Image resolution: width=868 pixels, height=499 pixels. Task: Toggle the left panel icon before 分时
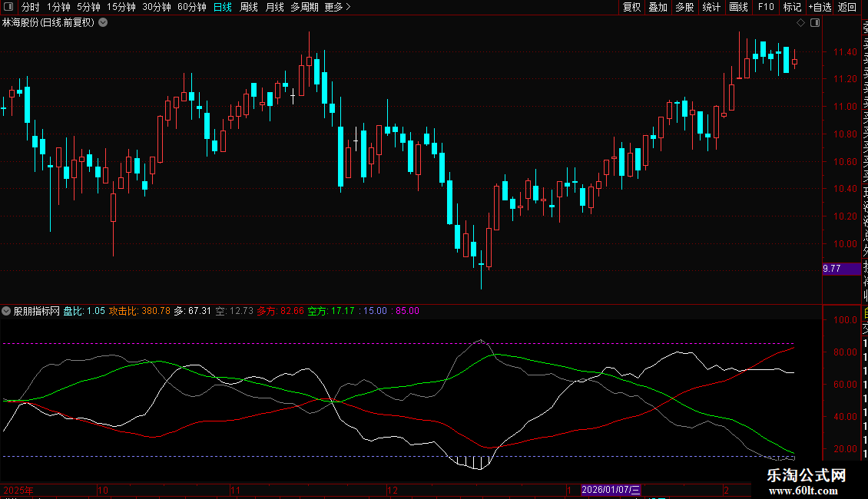point(8,7)
